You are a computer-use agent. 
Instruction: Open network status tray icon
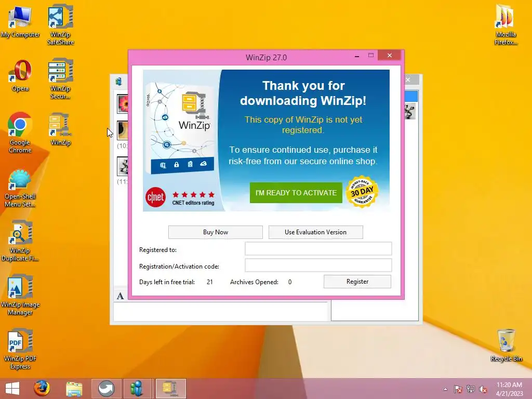471,389
